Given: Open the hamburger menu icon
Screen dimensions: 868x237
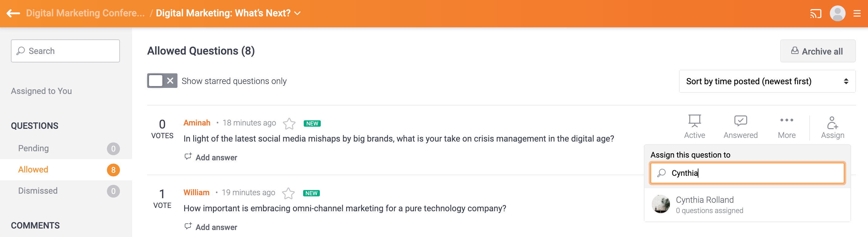Looking at the screenshot, I should point(857,13).
